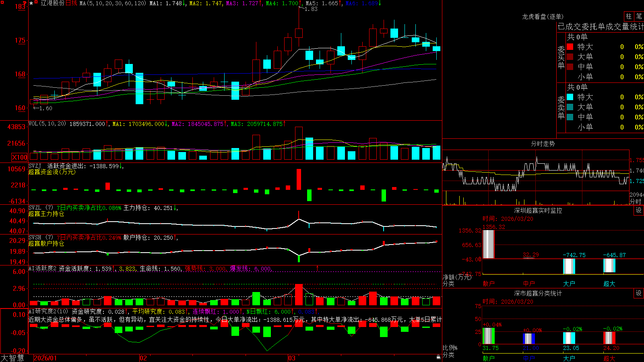Click the 超大 label under 深市超赢分类统计
Image resolution: width=644 pixels, height=362 pixels.
pos(609,358)
